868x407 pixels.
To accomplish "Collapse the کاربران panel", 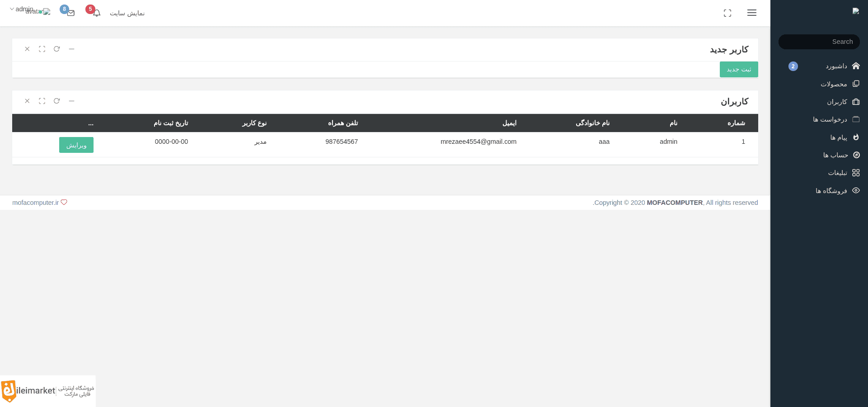I will point(71,101).
